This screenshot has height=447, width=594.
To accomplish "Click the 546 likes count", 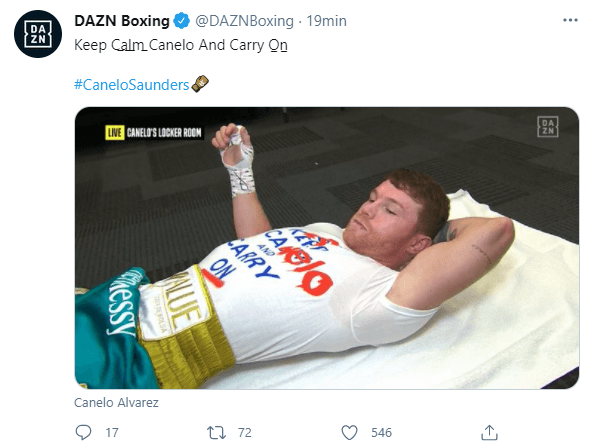I will pos(381,433).
